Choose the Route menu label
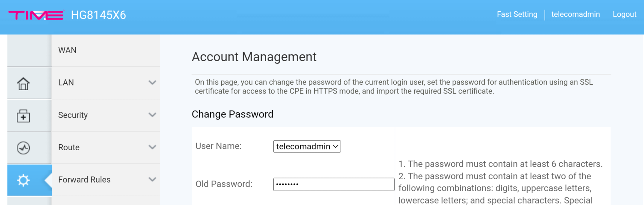This screenshot has width=644, height=205. [x=69, y=147]
